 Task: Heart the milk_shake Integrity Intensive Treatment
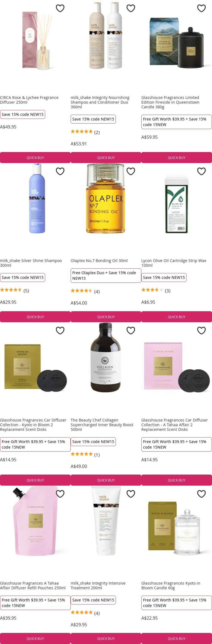[131, 494]
